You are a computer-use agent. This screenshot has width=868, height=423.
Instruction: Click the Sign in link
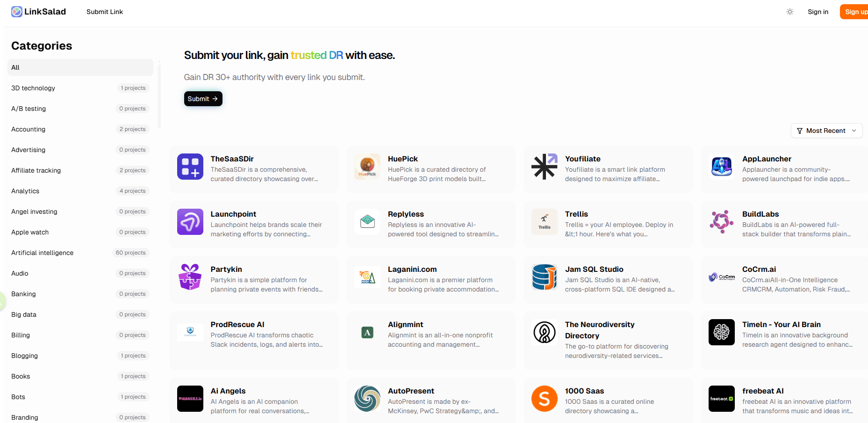tap(818, 12)
